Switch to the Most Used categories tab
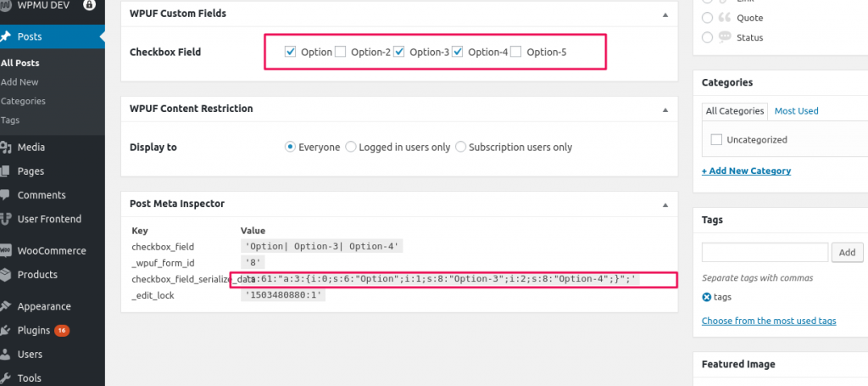This screenshot has width=868, height=386. [x=796, y=111]
